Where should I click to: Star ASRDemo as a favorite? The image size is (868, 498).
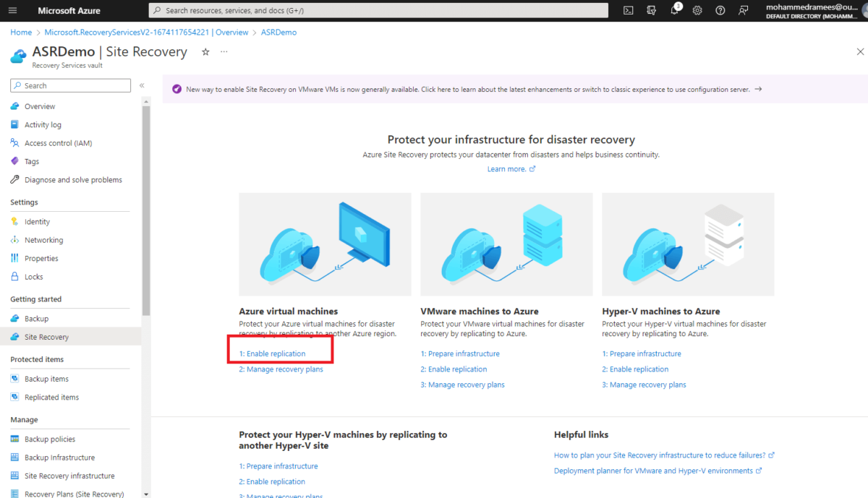click(205, 51)
